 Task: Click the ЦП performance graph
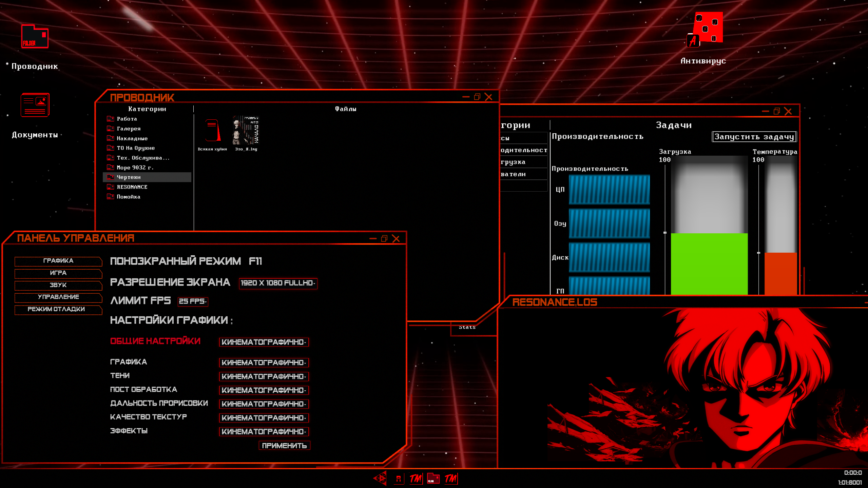click(x=609, y=190)
